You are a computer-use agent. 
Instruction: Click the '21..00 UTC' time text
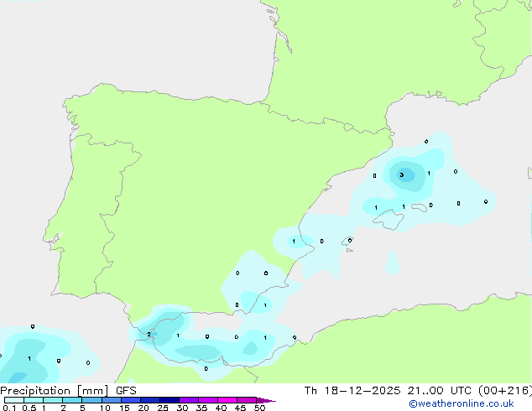pyautogui.click(x=440, y=391)
